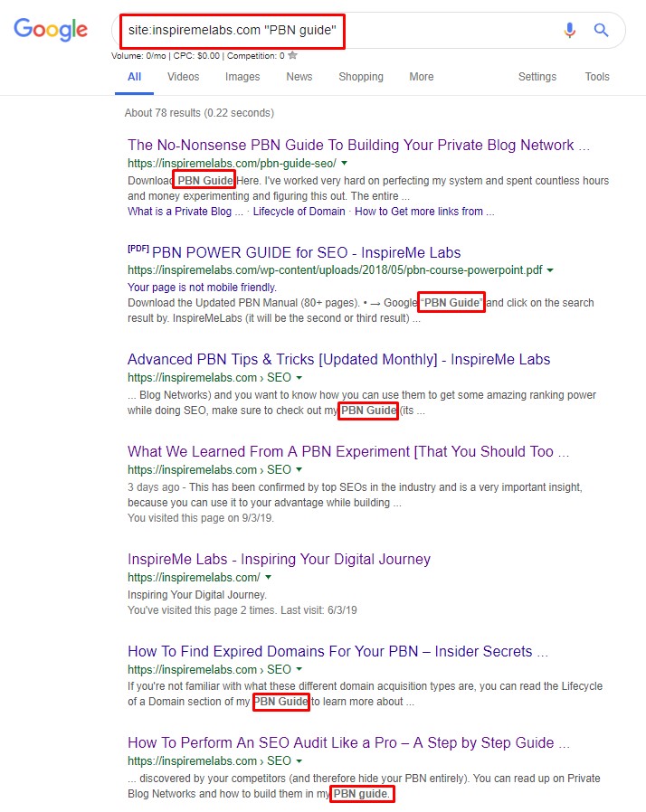Open PBN POWER GUIDE for SEO PDF result

point(306,252)
